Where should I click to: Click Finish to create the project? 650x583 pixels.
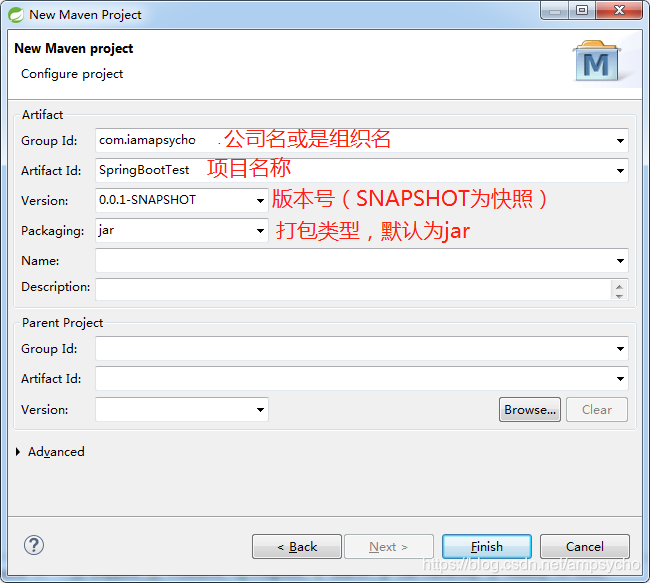pyautogui.click(x=487, y=547)
